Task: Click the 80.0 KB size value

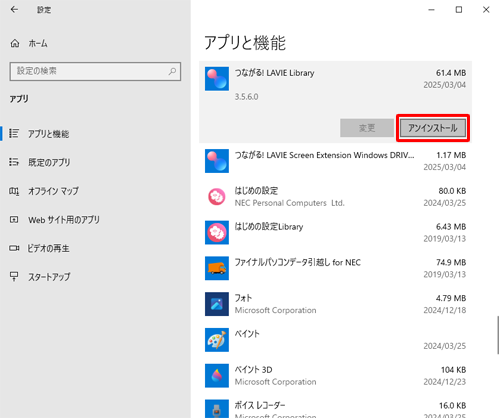Action: (452, 191)
